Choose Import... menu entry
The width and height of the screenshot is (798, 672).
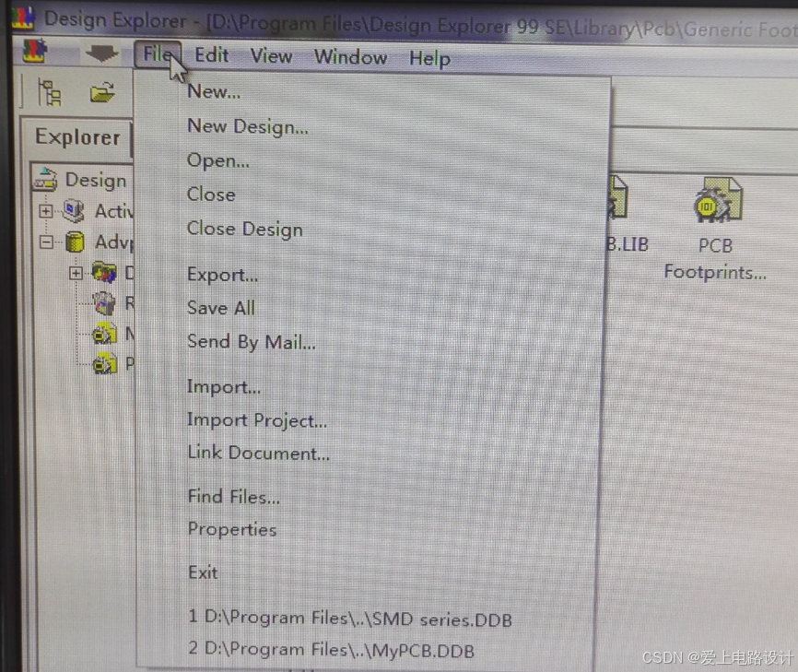coord(224,387)
